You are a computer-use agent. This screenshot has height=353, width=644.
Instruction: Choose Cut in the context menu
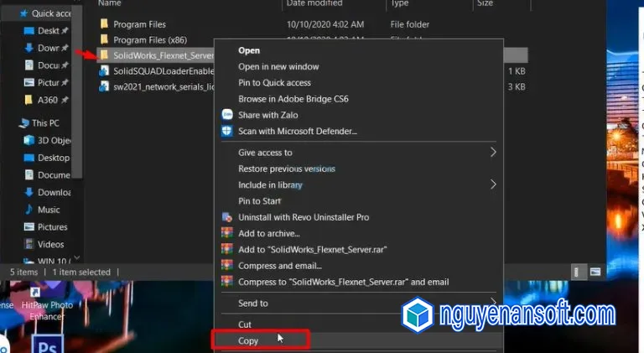(x=245, y=324)
